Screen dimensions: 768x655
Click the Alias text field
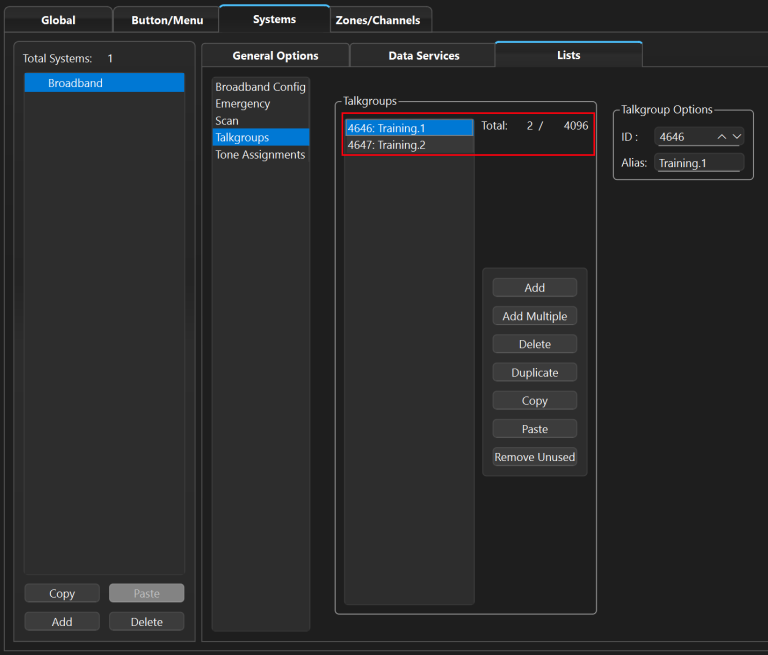(699, 163)
